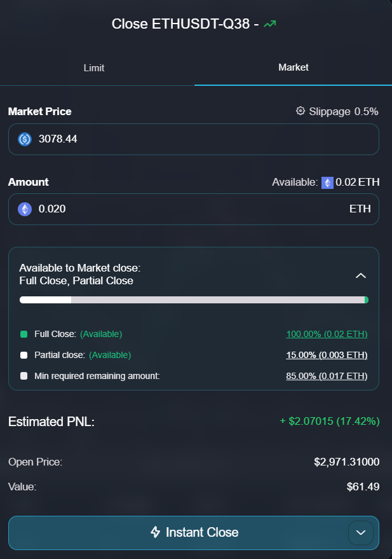Click the Min required remaining amount marker

point(24,375)
